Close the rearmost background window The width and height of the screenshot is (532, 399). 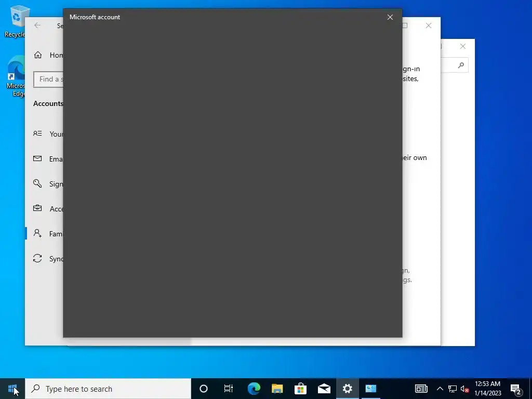click(463, 46)
